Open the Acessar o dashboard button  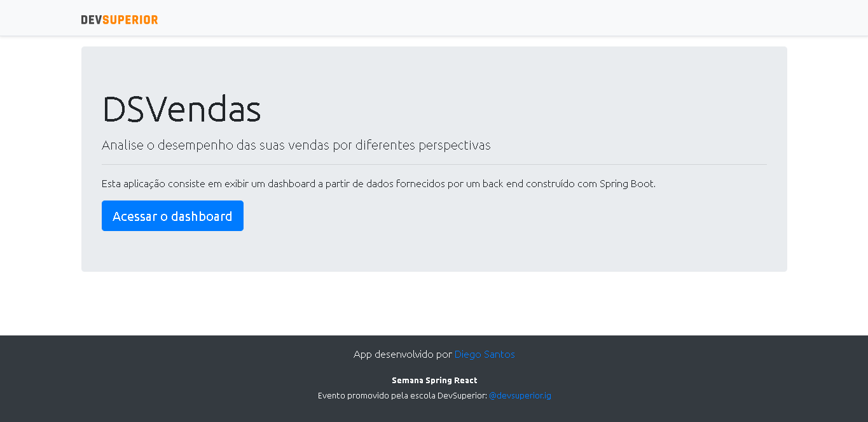click(x=172, y=216)
